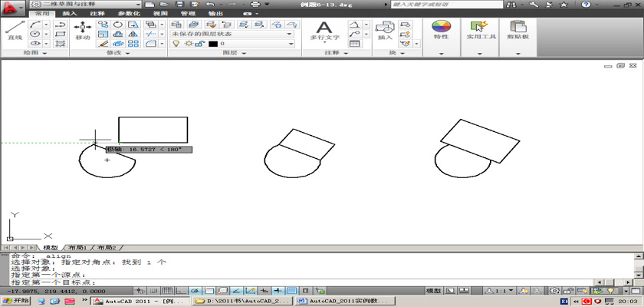Viewport: 644px width, 307px height.
Task: Expand the Block (块) panel
Action: 397,53
